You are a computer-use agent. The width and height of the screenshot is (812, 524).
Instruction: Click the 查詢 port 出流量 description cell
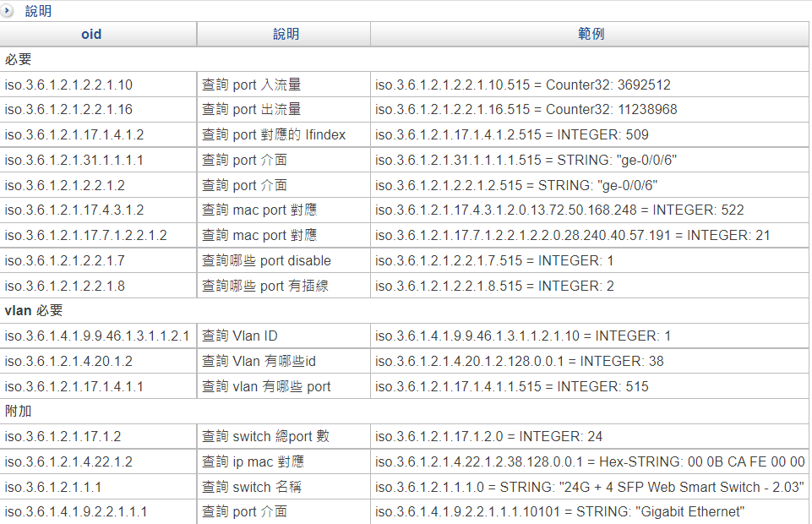pos(252,110)
